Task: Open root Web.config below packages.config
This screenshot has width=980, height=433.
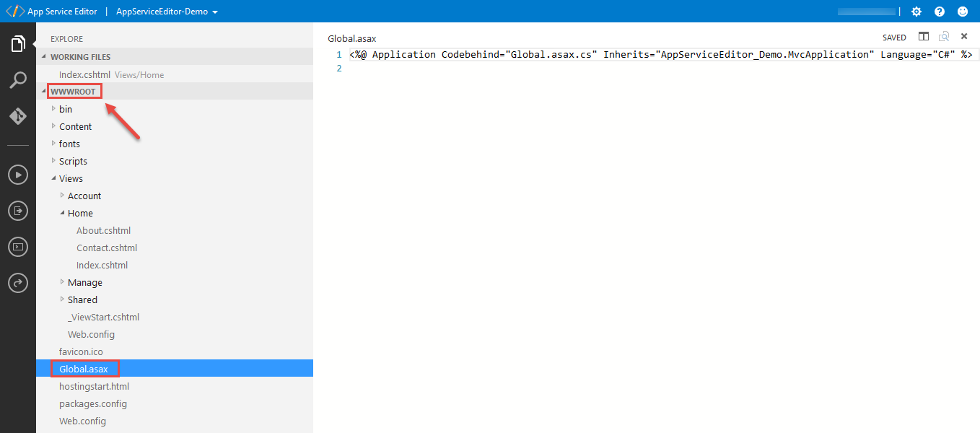Action: click(x=82, y=421)
